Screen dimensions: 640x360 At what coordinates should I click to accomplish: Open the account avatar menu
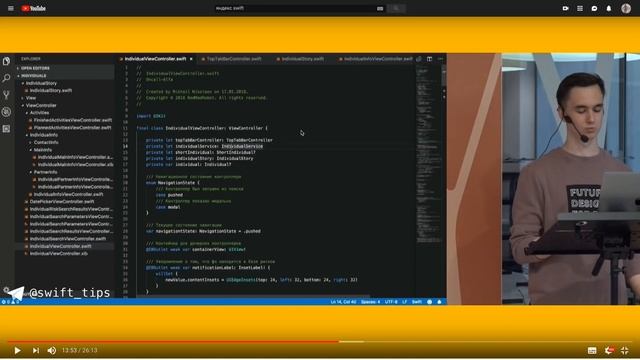(626, 8)
